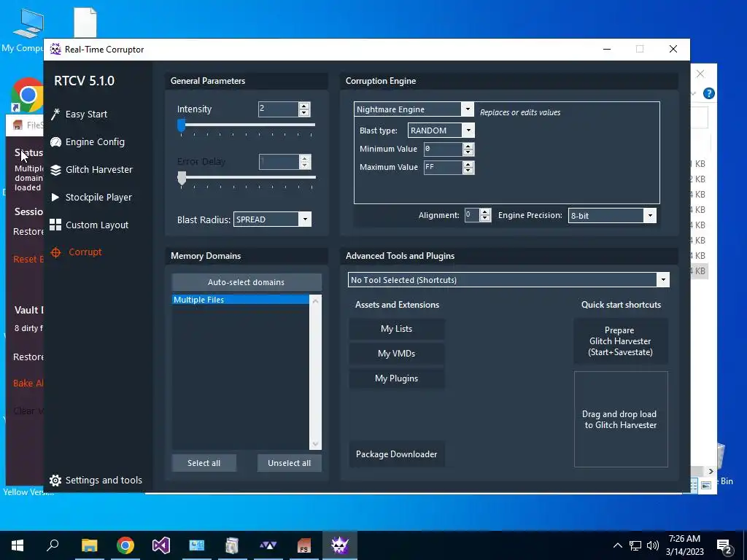Click the FS app icon in taskbar
The width and height of the screenshot is (747, 560).
[x=304, y=545]
